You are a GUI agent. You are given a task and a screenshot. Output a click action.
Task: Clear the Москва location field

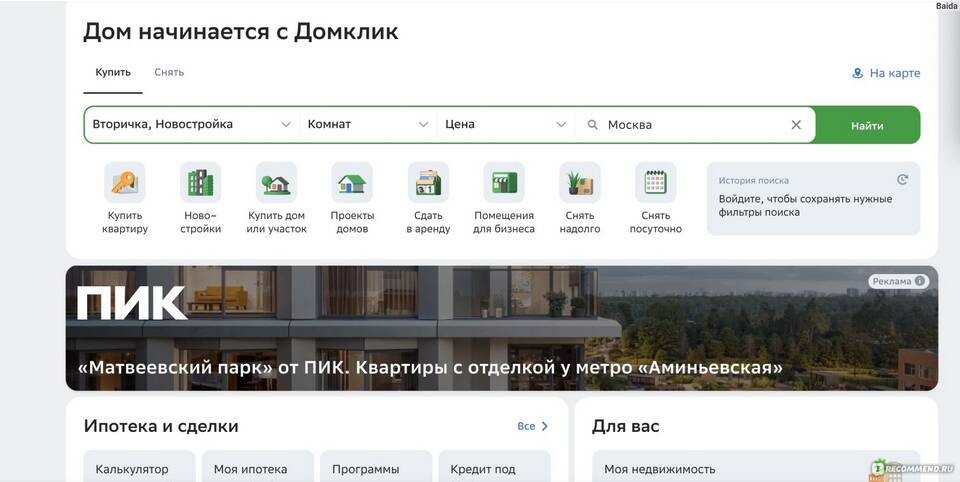796,125
